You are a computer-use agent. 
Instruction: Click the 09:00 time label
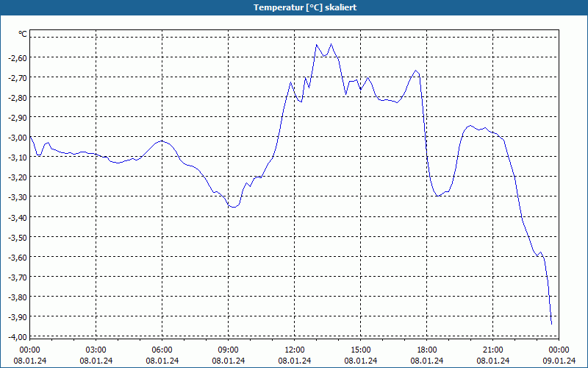[229, 350]
